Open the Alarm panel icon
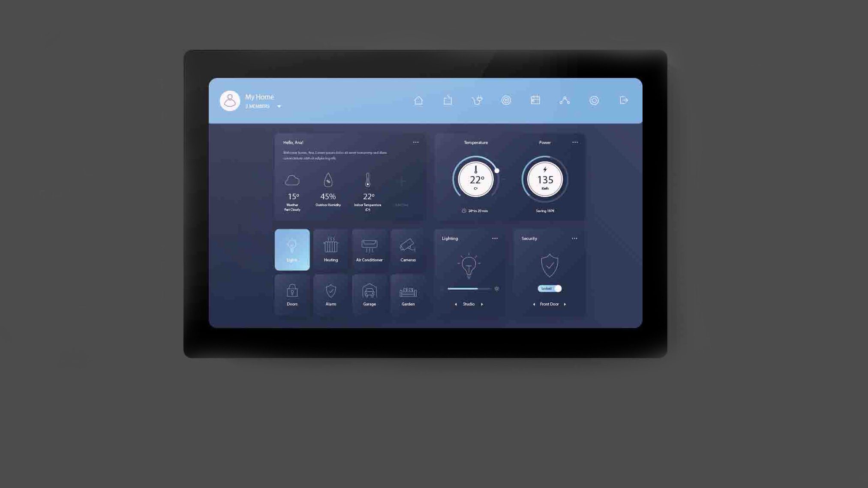The image size is (868, 488). pyautogui.click(x=331, y=292)
